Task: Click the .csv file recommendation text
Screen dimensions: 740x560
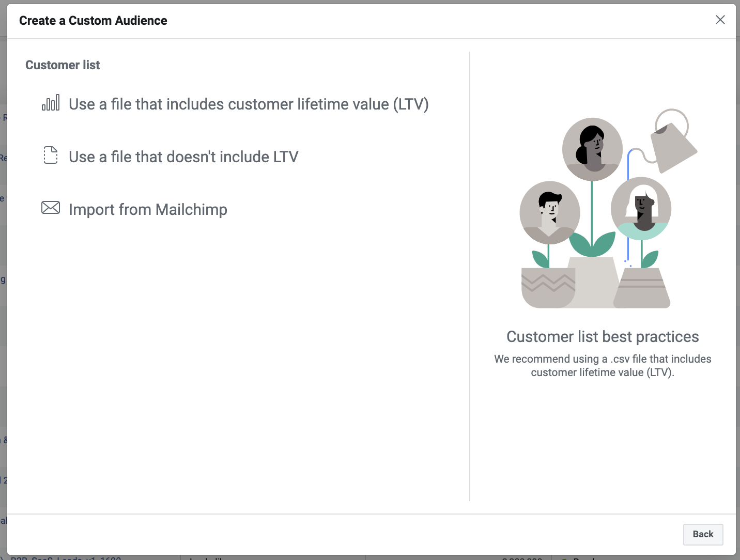Action: coord(603,366)
